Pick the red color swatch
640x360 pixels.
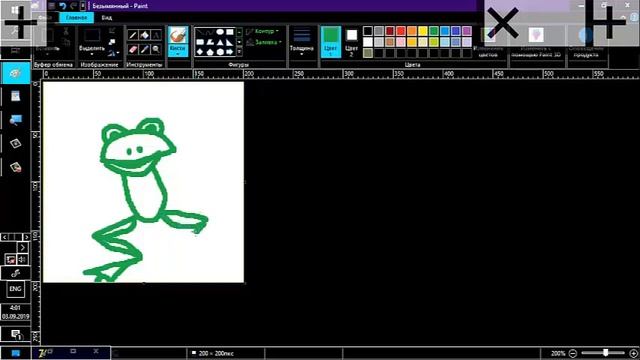[x=401, y=31]
